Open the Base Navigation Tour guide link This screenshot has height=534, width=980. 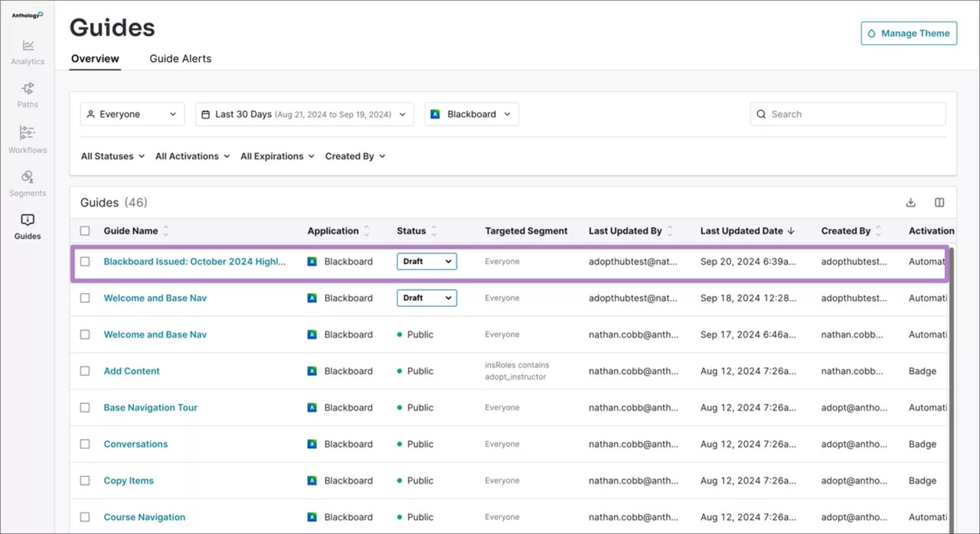[150, 407]
